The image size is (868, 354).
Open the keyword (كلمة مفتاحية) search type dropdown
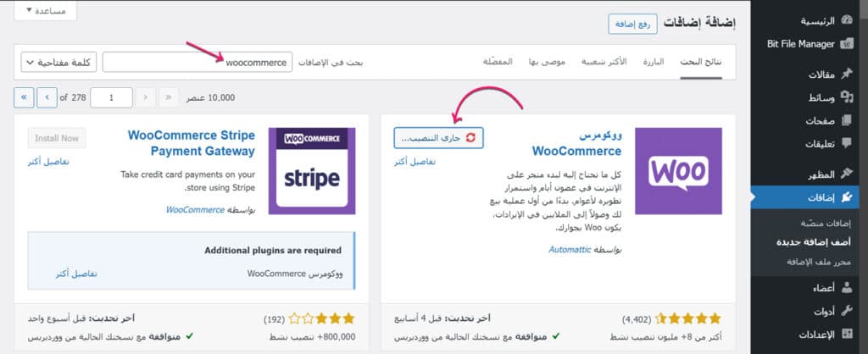[58, 63]
